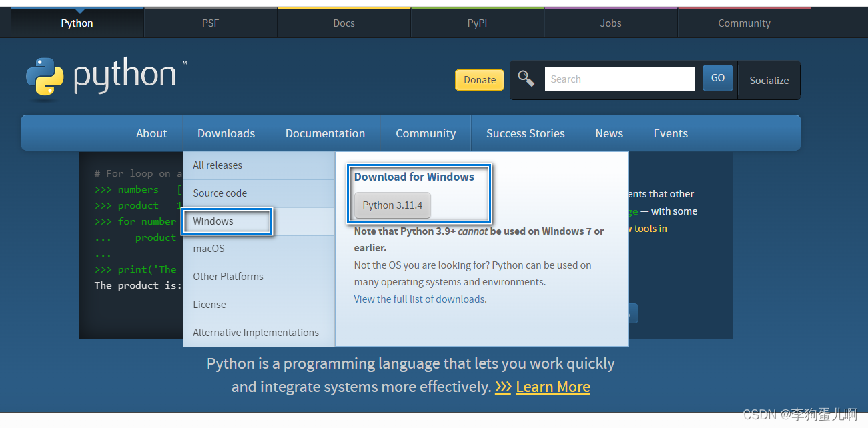This screenshot has width=868, height=428.
Task: Switch to the Docs tab
Action: pos(344,23)
